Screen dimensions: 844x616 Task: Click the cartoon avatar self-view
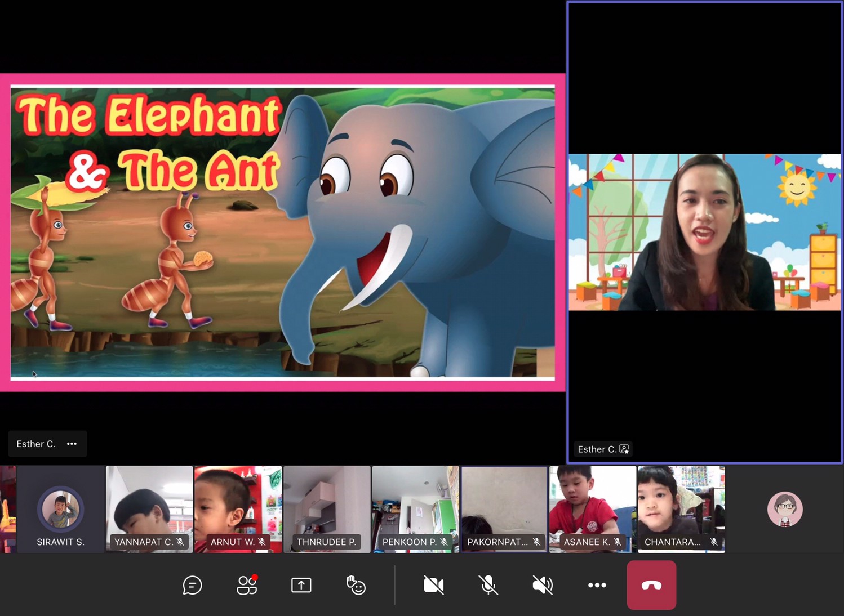click(785, 510)
